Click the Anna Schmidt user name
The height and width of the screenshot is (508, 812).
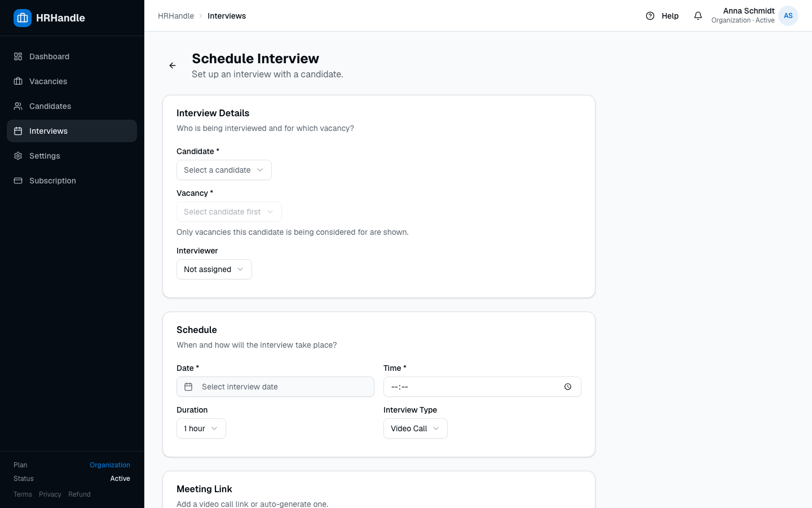click(749, 11)
